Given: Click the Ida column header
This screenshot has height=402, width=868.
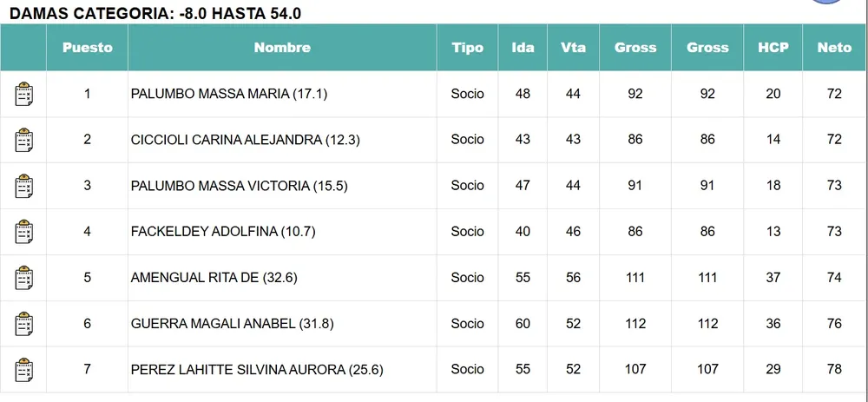Looking at the screenshot, I should [x=523, y=48].
